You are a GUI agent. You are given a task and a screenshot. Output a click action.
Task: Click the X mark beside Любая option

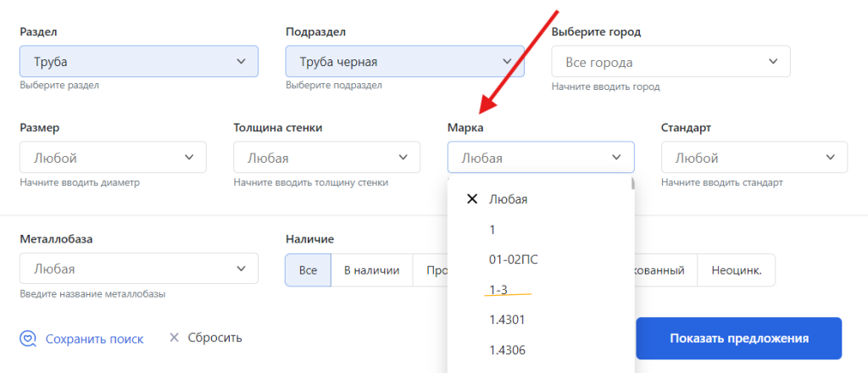[x=473, y=199]
